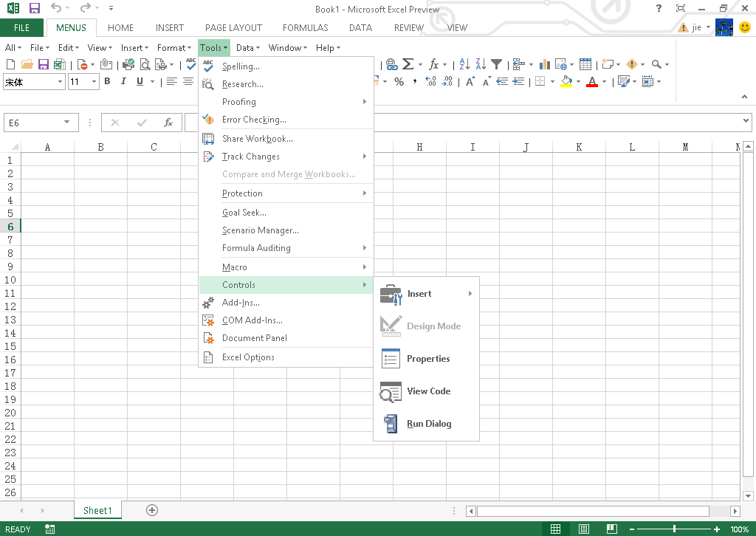Open Print Preview magnifier icon

tap(145, 64)
